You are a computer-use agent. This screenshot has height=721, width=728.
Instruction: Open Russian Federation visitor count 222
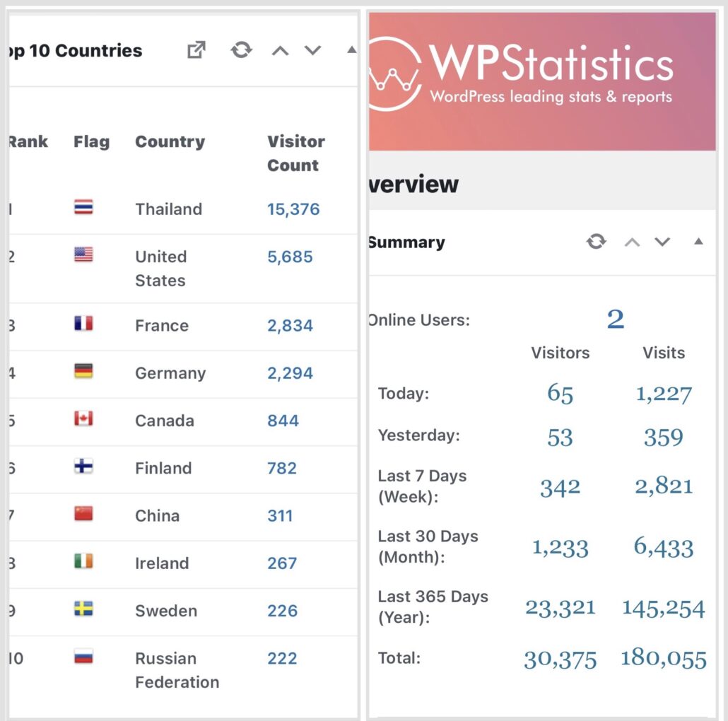[x=282, y=658]
